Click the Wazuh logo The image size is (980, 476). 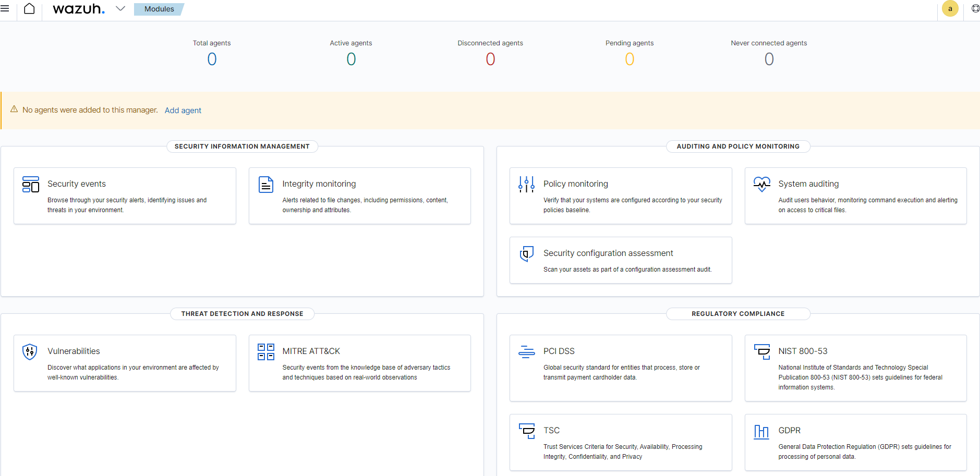point(79,9)
